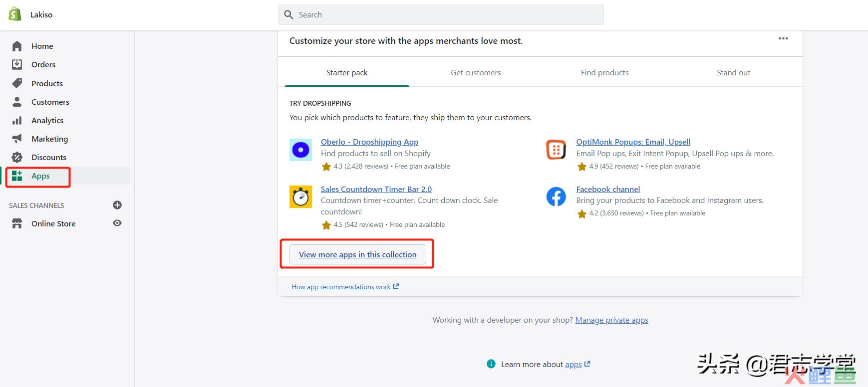
Task: Click the Learn more info circle icon
Action: (491, 364)
